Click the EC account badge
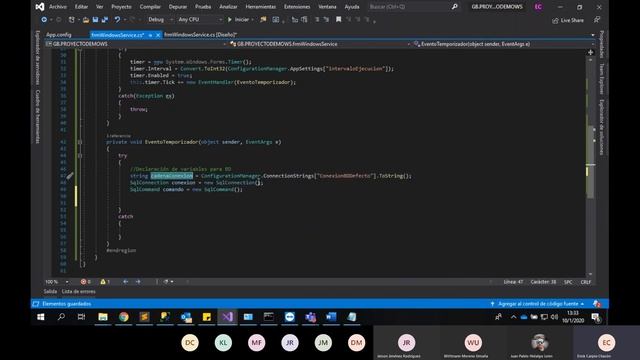The height and width of the screenshot is (360, 640). pos(538,7)
